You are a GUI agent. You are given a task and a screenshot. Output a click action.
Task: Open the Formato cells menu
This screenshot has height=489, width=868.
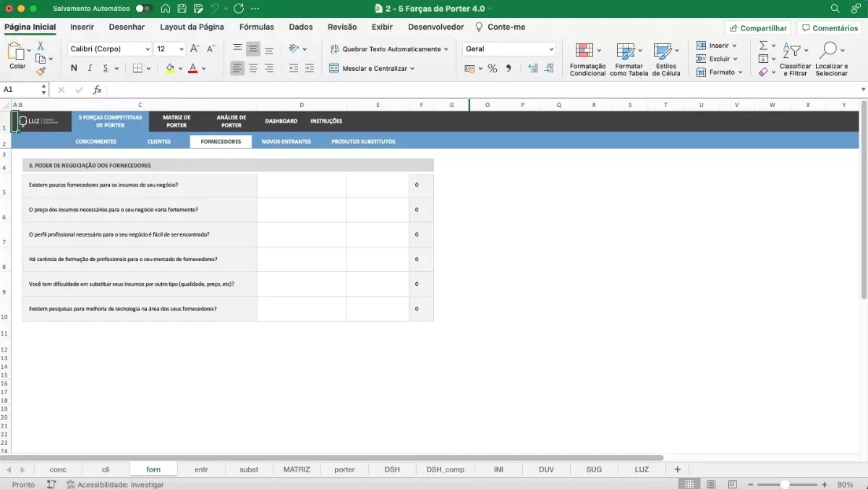pyautogui.click(x=720, y=72)
